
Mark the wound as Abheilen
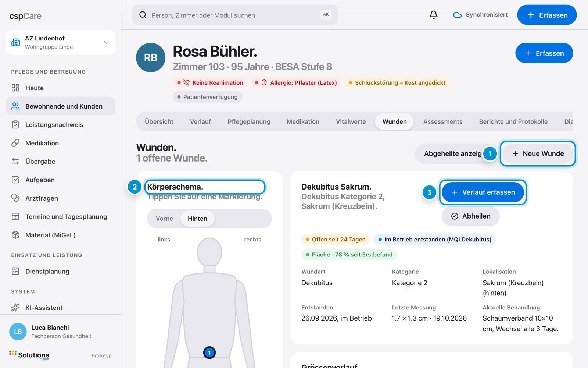(471, 216)
